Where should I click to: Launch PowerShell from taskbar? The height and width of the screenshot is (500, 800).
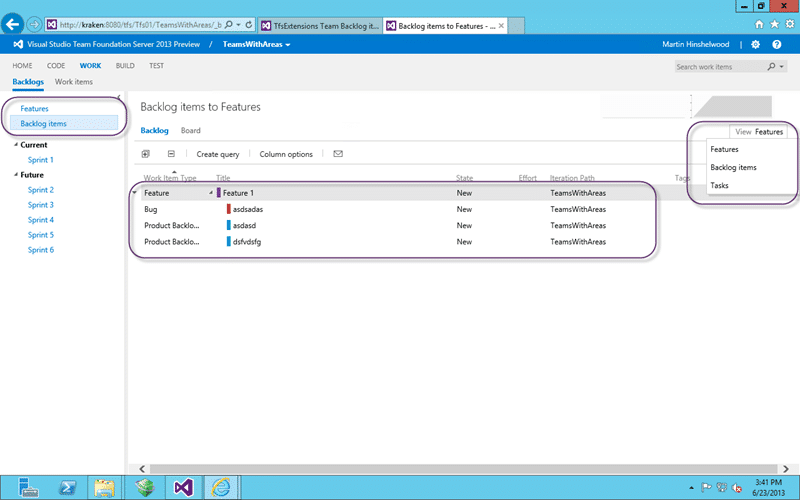[x=67, y=488]
